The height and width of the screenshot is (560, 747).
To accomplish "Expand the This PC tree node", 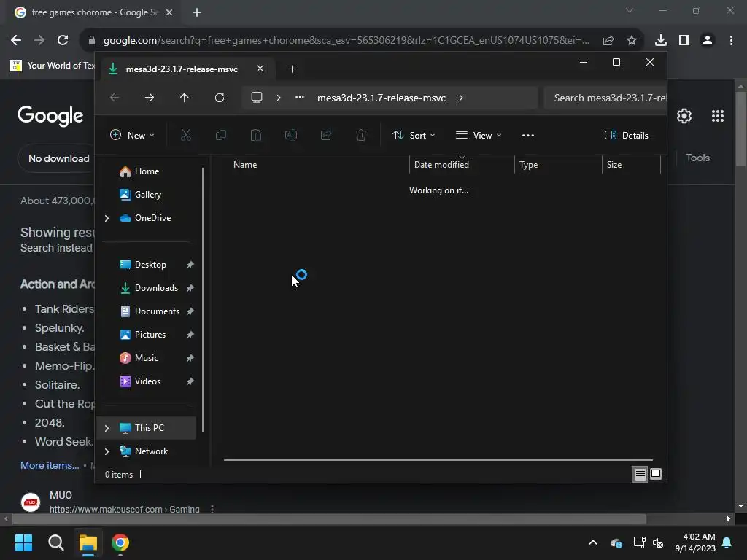I will pyautogui.click(x=107, y=428).
